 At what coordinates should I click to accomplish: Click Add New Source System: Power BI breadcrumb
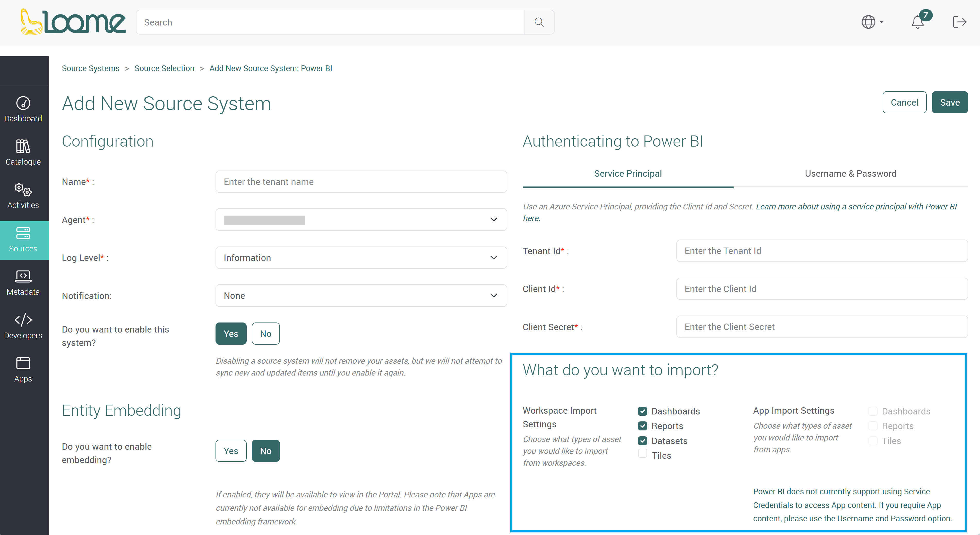click(270, 69)
